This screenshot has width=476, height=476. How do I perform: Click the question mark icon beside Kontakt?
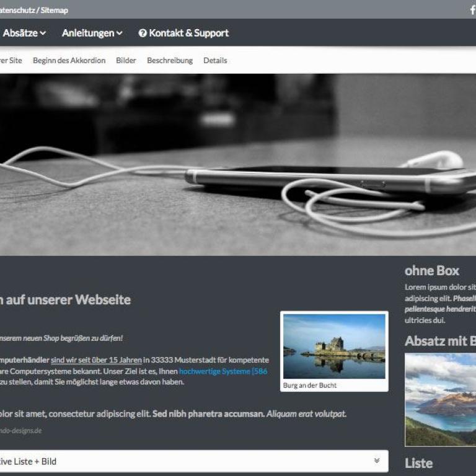tap(143, 33)
